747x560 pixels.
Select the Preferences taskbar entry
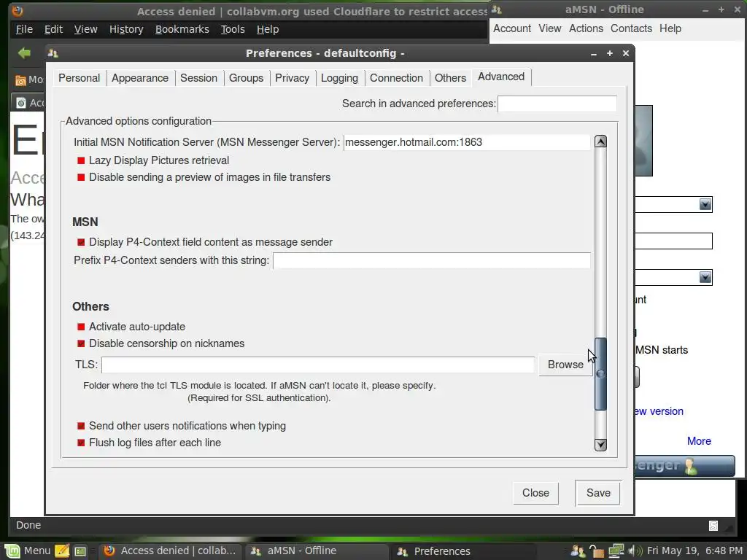pos(465,551)
